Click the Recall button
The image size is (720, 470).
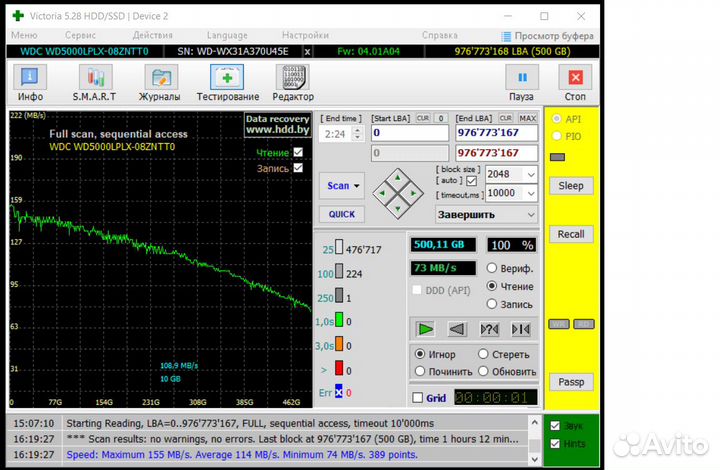[x=571, y=234]
